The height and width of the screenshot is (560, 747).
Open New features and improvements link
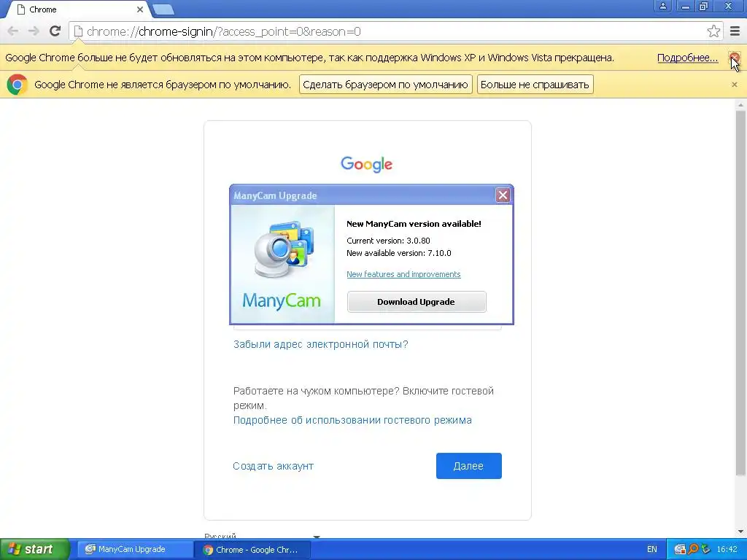pos(403,274)
